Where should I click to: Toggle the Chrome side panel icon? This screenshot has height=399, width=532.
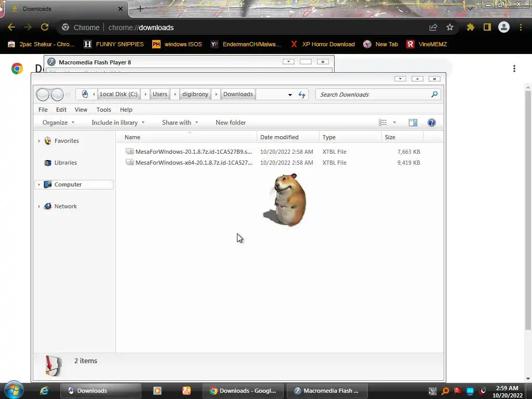[x=487, y=27]
